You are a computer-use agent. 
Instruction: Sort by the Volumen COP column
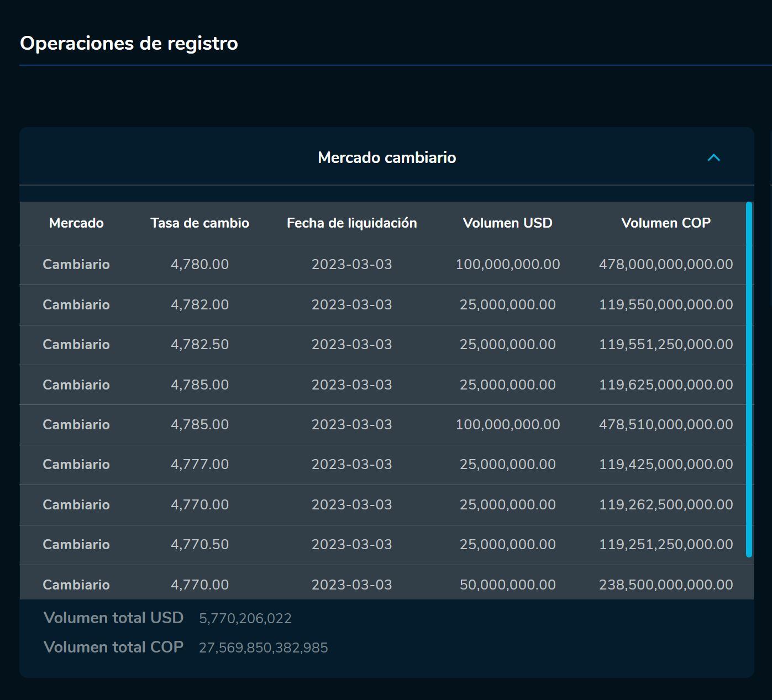pos(666,223)
